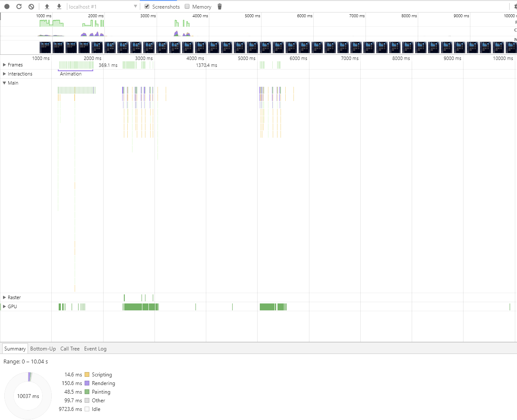Image resolution: width=517 pixels, height=420 pixels.
Task: Select the 1370.4 ms frame
Action: pyautogui.click(x=206, y=65)
